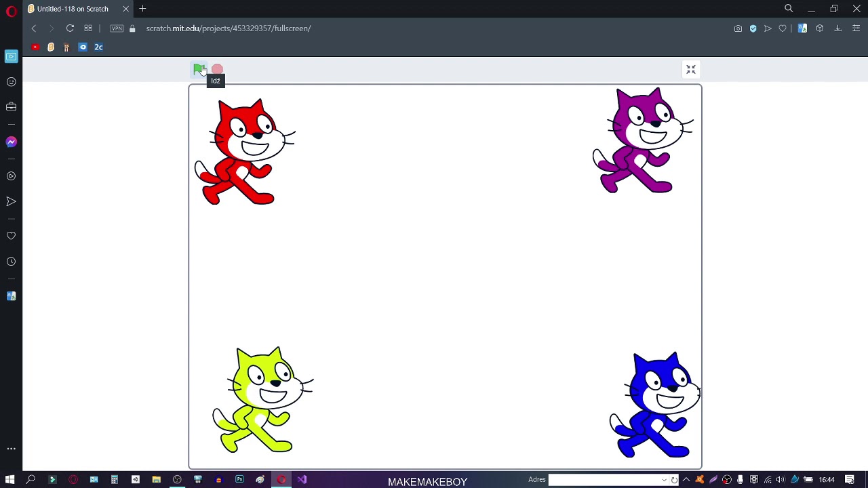
Task: Open Windows taskbar search
Action: point(31,479)
